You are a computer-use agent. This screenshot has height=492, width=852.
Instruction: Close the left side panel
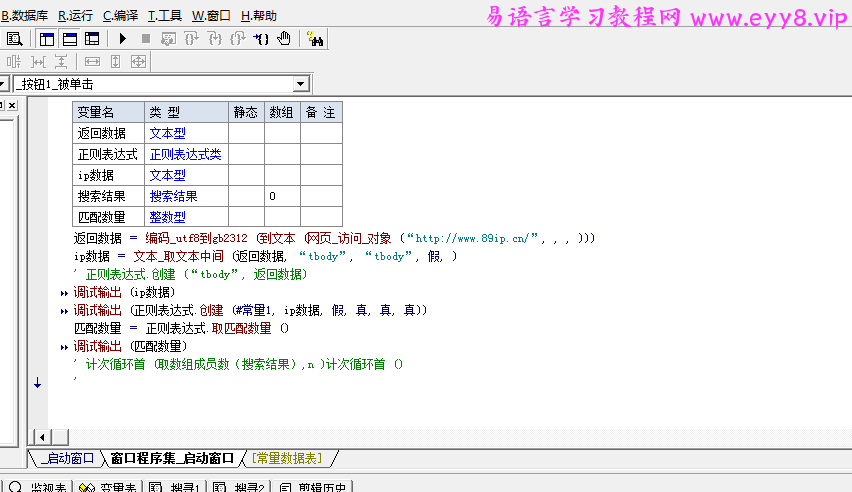(12, 105)
